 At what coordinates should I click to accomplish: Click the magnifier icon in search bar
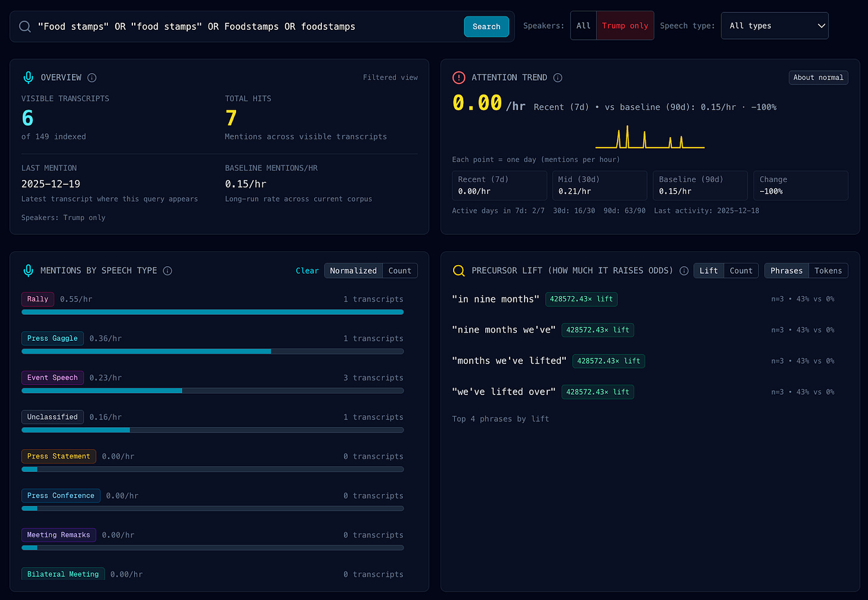click(x=24, y=26)
